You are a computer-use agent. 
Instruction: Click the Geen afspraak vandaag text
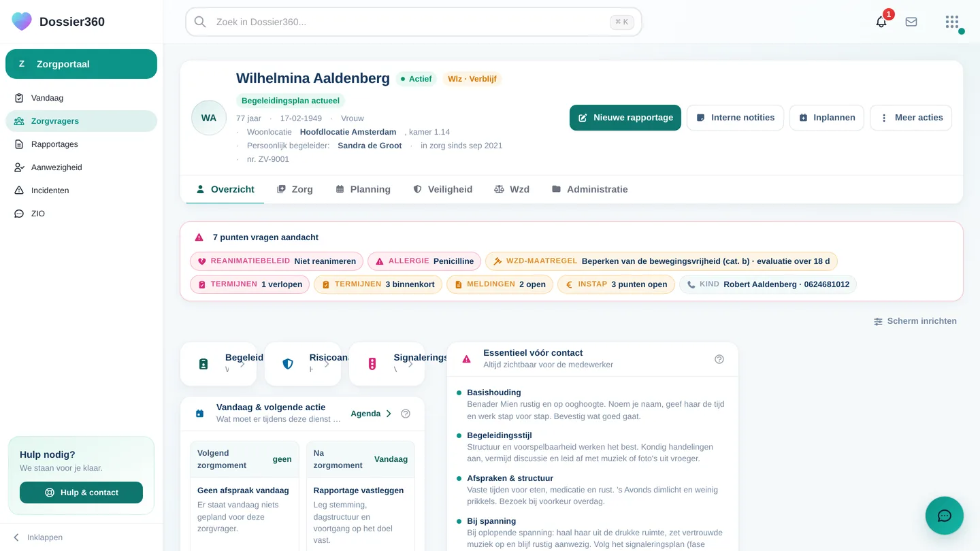[243, 490]
